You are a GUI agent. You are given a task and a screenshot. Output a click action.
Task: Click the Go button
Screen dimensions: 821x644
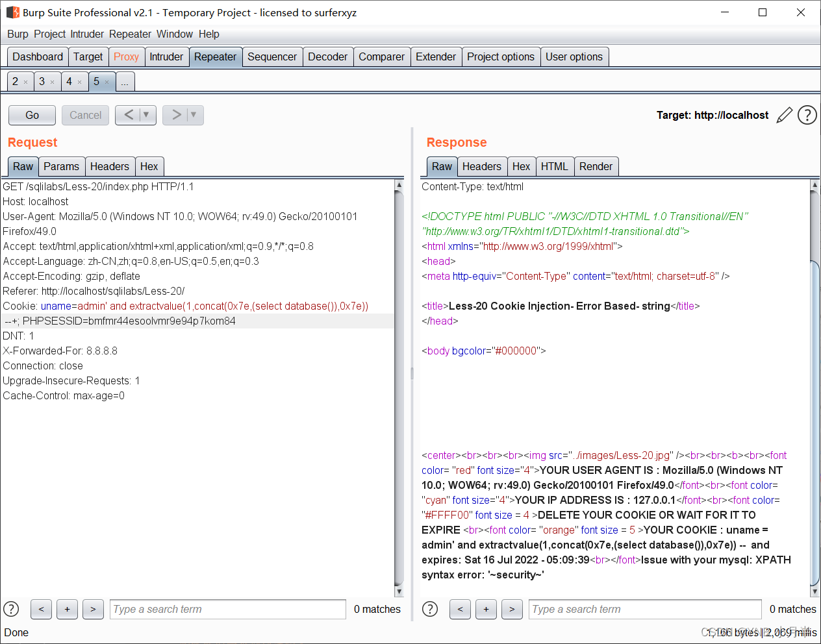pos(32,115)
